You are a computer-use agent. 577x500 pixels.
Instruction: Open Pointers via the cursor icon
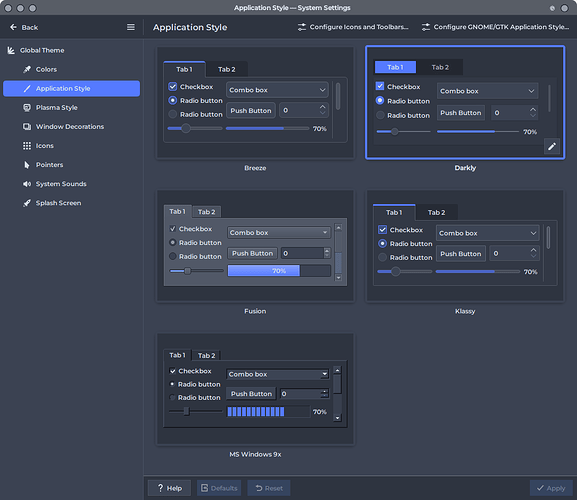tap(27, 165)
